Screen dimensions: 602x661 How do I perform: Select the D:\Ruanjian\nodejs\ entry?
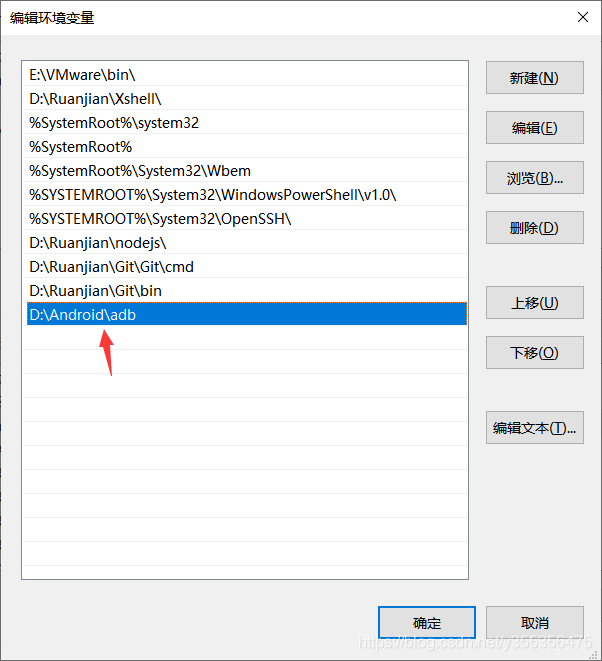[x=246, y=243]
